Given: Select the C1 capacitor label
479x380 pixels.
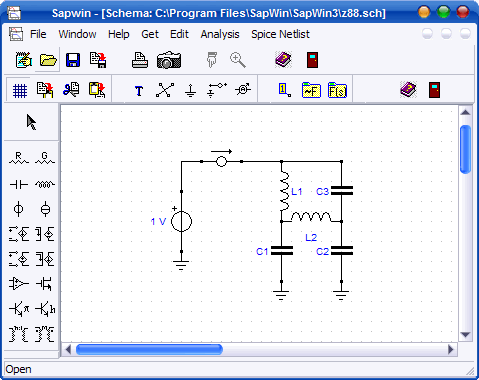Looking at the screenshot, I should click(x=262, y=251).
